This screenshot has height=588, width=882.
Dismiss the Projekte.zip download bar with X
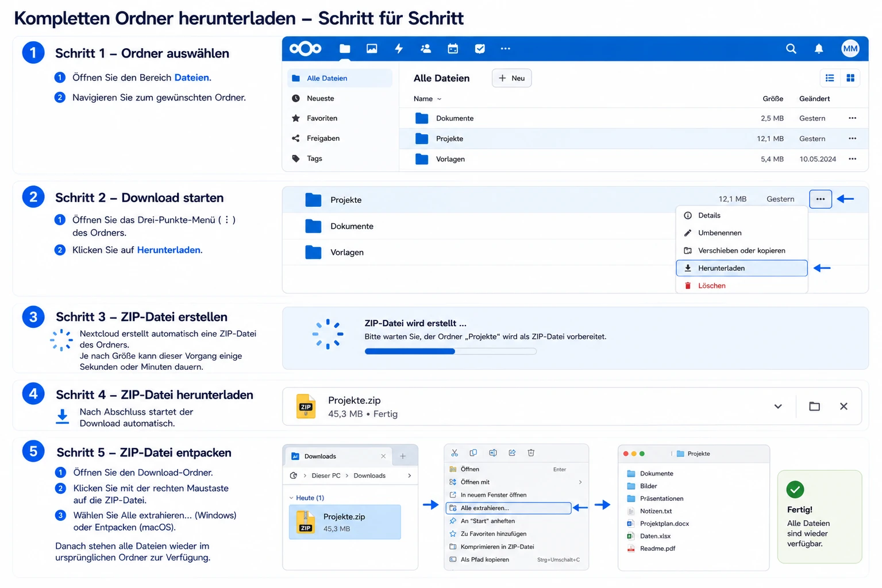coord(844,407)
